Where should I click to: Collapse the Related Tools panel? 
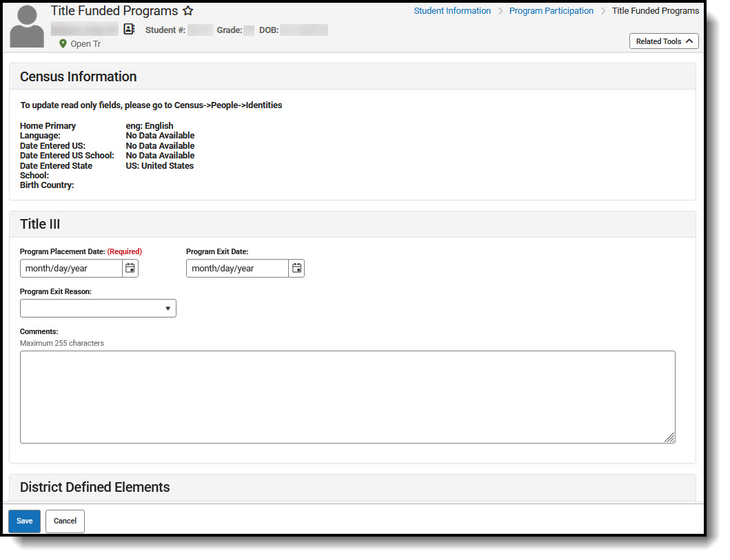[x=663, y=41]
